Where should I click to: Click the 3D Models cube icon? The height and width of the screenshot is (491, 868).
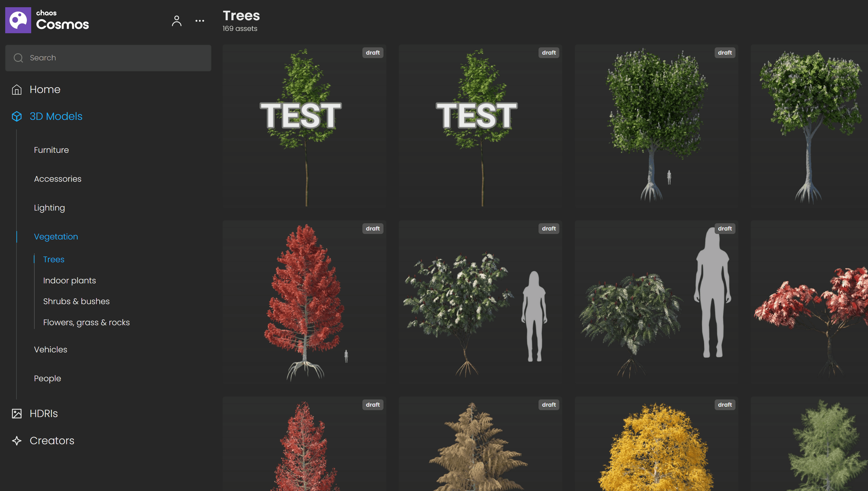pos(16,116)
